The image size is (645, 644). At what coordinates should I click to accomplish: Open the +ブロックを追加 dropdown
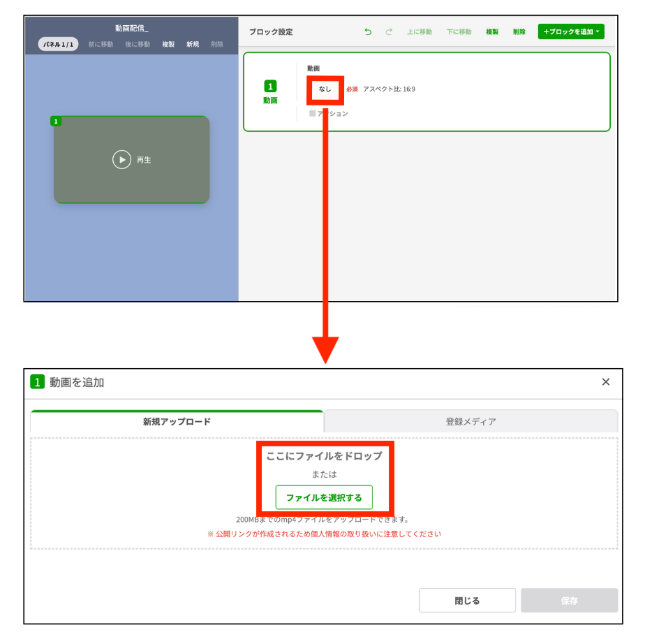(x=570, y=31)
